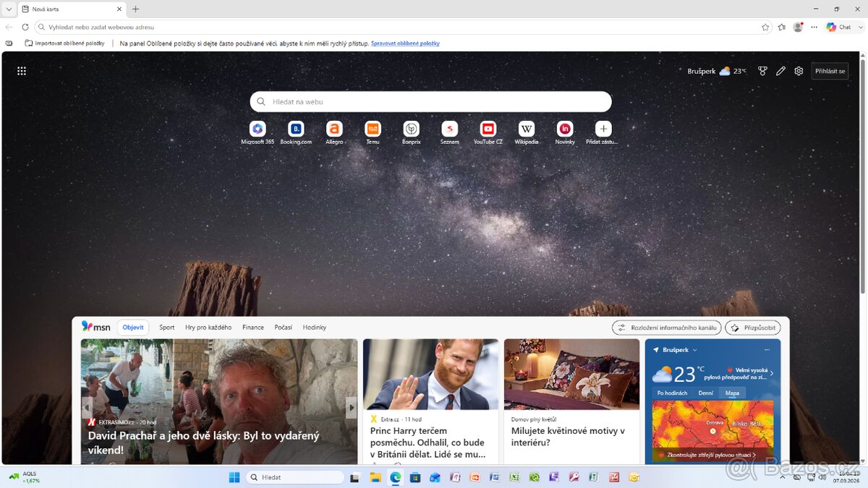Open the Edge three-dot settings menu
The width and height of the screenshot is (868, 488).
[x=814, y=27]
